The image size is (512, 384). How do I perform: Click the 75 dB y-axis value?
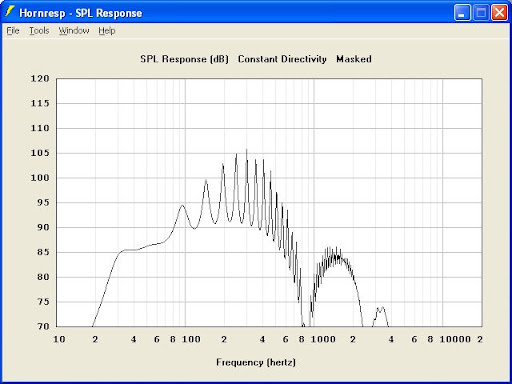[43, 302]
